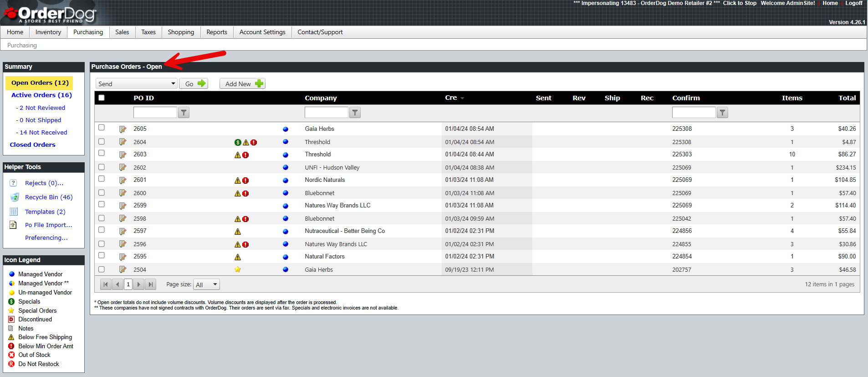Screen dimensions: 868x377
Task: Open edit icon for PO 2601
Action: pos(123,180)
